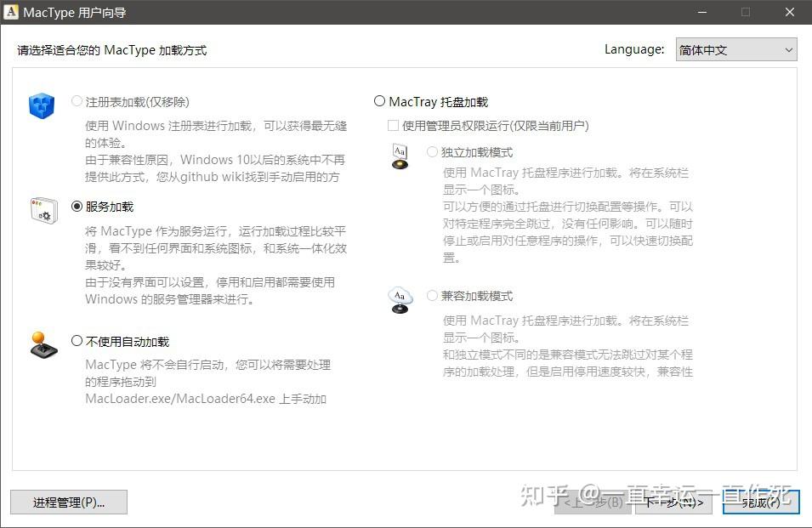Select the 兼容加载模式 radio button

coord(432,295)
